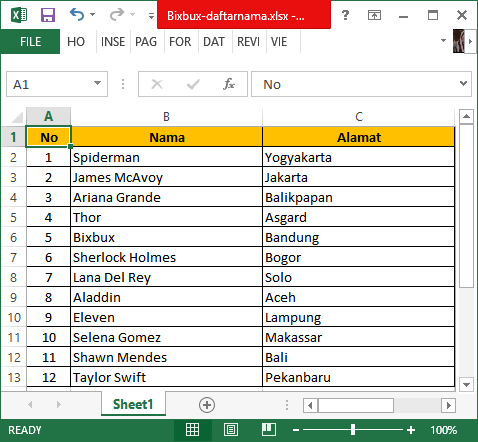Switch to the PAGE LAYOUT ribbon tab
Screen dimensions: 478x442
pyautogui.click(x=146, y=42)
